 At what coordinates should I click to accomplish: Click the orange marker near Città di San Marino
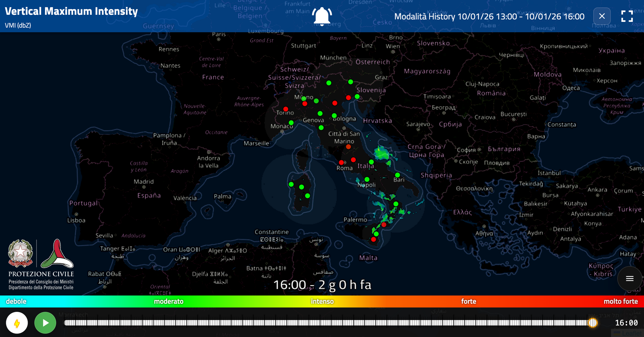(348, 146)
